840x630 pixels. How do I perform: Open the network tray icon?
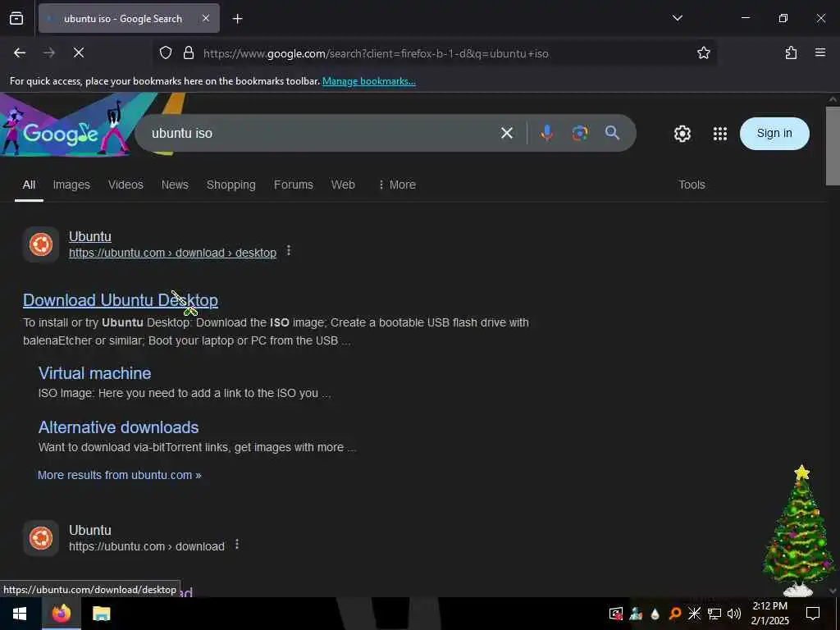714,614
